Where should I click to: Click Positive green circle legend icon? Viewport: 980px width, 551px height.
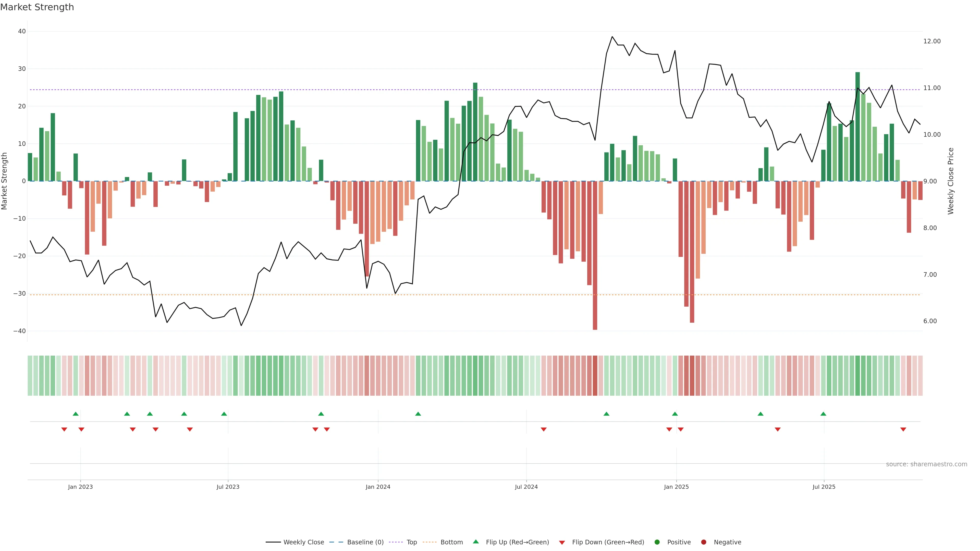coord(657,542)
